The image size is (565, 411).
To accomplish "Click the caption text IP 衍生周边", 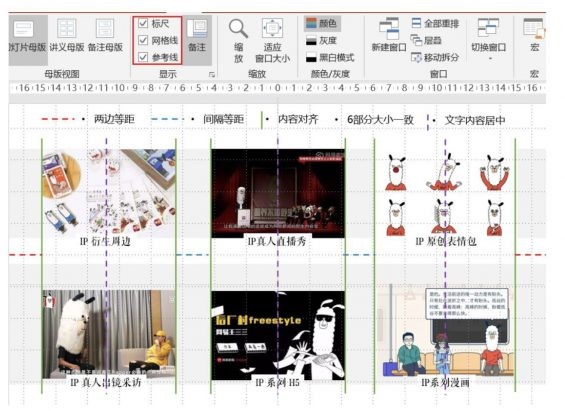I will pyautogui.click(x=105, y=241).
